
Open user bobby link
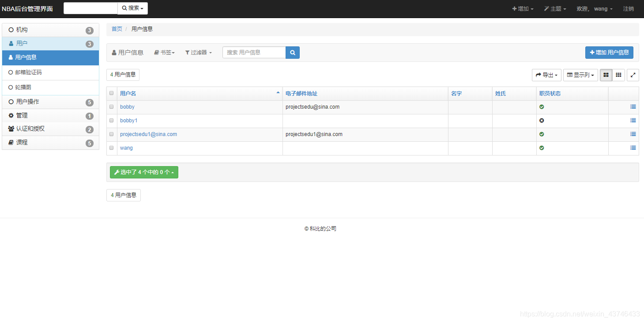127,107
